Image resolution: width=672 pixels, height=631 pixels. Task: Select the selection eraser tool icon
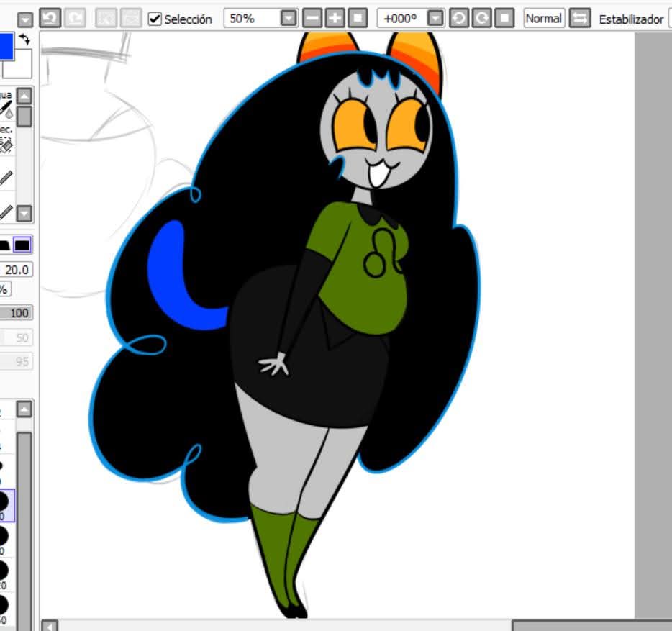click(x=7, y=145)
